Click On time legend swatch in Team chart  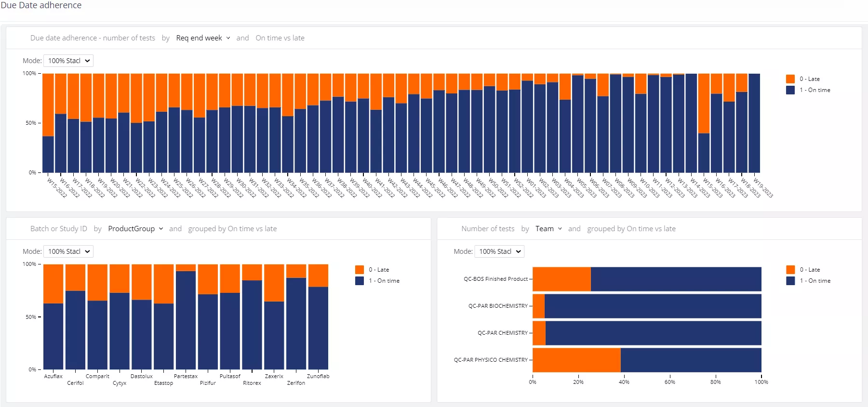click(x=790, y=281)
